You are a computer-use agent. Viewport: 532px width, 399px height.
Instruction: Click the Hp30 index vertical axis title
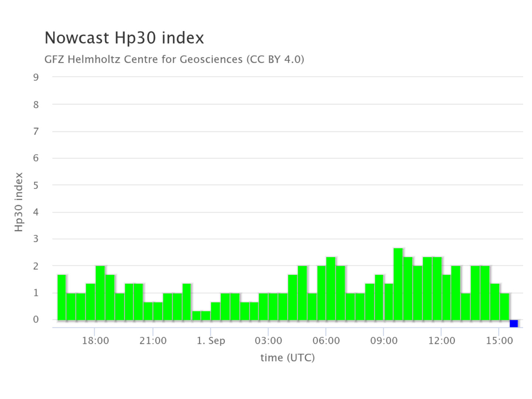click(19, 202)
